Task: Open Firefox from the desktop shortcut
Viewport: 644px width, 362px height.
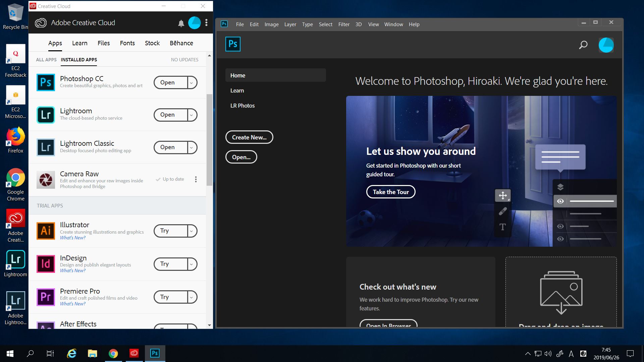Action: coord(15,140)
